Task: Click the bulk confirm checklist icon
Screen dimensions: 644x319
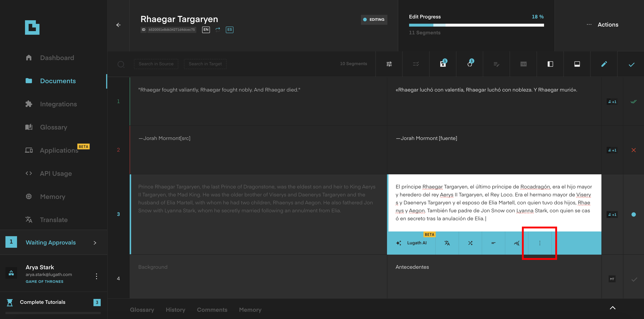Action: tap(416, 64)
